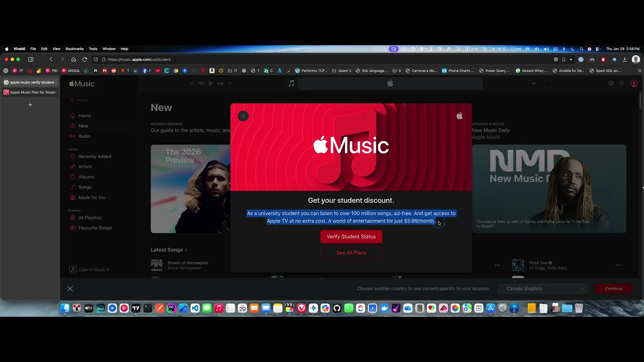Play the current track
Viewport: 644px width, 362px height.
[x=211, y=83]
